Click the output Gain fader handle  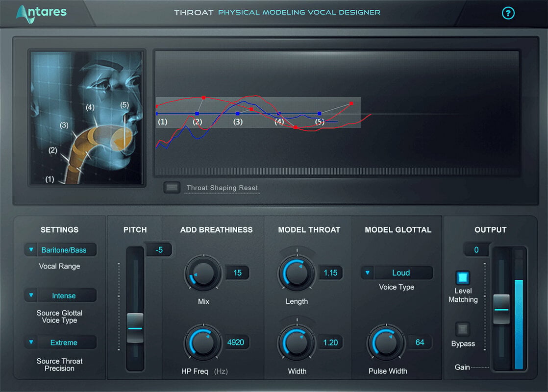[x=501, y=310]
